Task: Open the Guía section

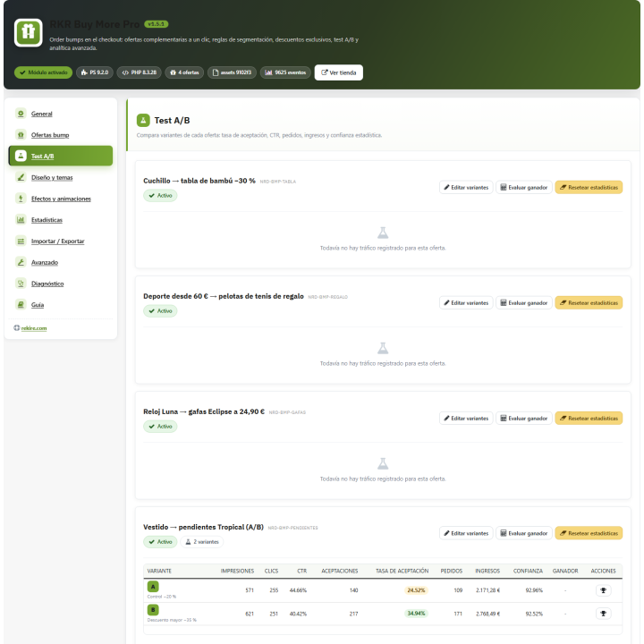Action: tap(61, 305)
